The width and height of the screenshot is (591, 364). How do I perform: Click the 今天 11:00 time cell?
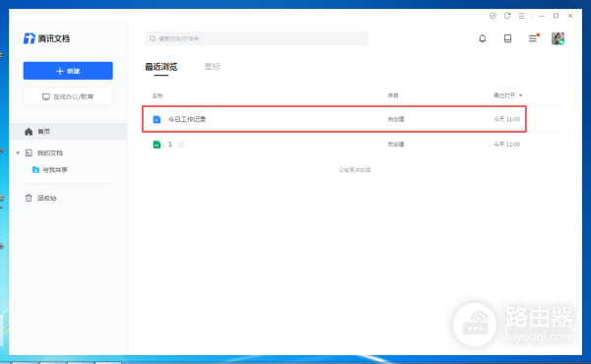click(x=507, y=145)
